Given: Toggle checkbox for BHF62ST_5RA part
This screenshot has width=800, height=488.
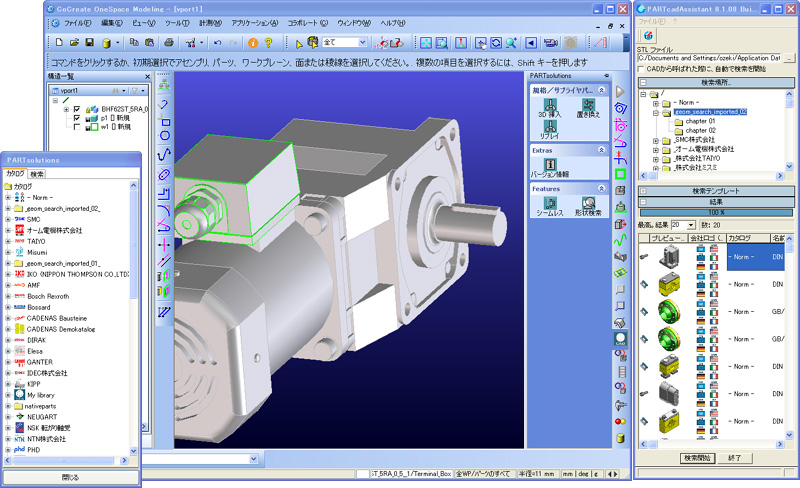Looking at the screenshot, I should pos(77,109).
